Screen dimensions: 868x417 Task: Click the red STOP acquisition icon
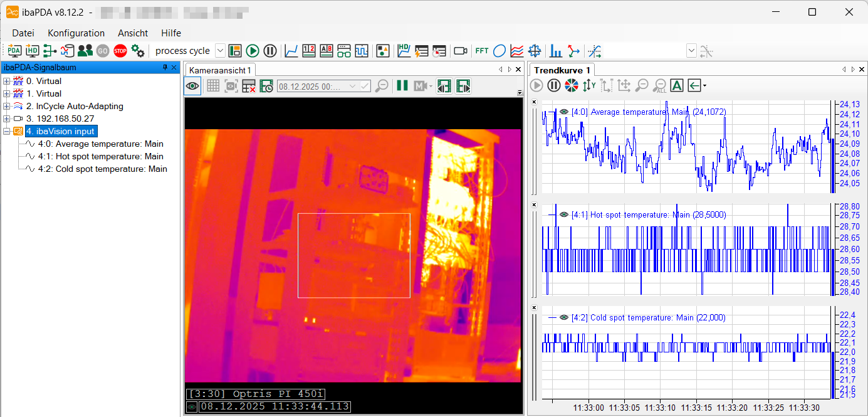[120, 51]
